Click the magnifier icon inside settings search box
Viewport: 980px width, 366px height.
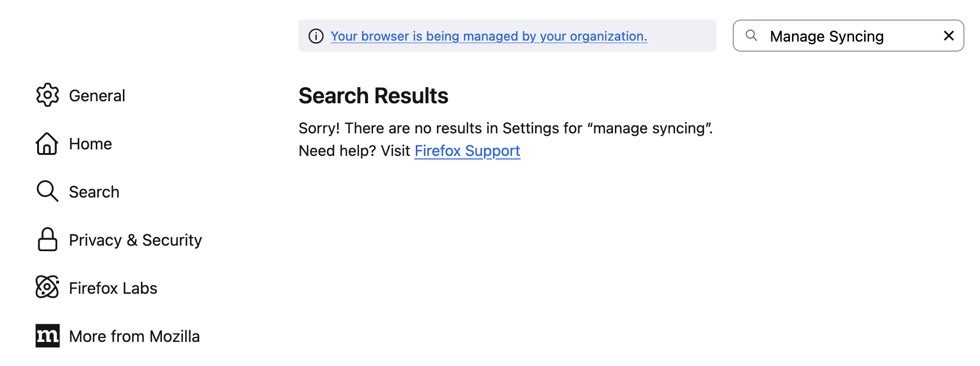pos(751,36)
